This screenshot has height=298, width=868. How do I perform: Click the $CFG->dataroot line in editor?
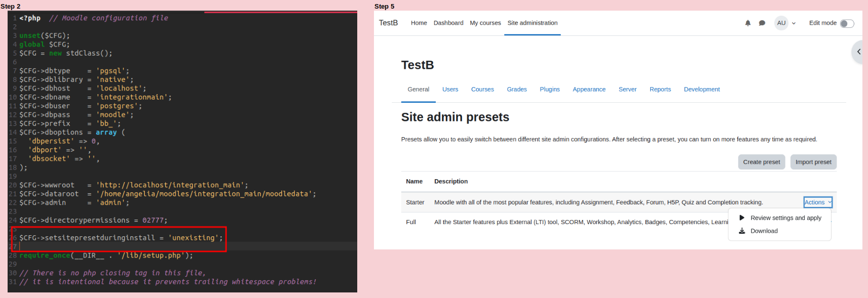click(x=167, y=194)
